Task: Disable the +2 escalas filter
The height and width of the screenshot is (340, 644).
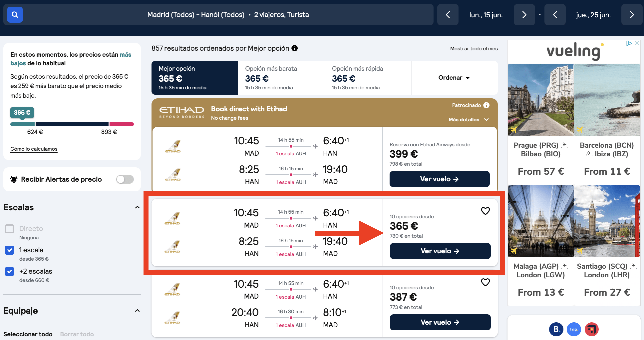Action: pos(9,271)
